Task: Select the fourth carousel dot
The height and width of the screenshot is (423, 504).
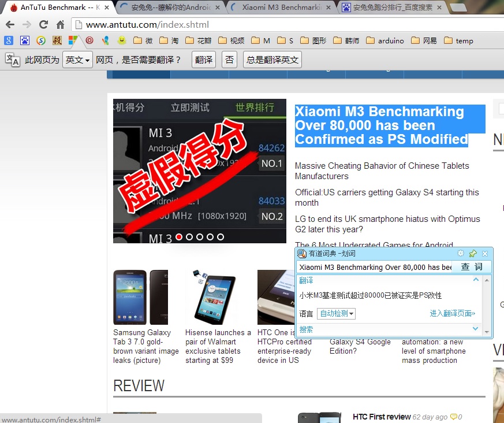Action: [210, 237]
